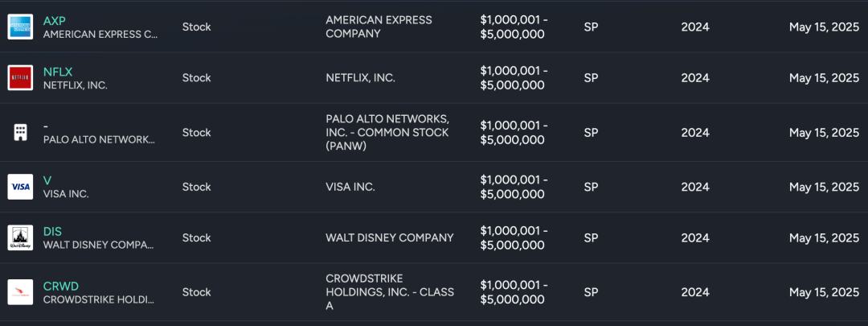Click the Walt Disney logo icon
Viewport: 868px width, 326px height.
[20, 237]
